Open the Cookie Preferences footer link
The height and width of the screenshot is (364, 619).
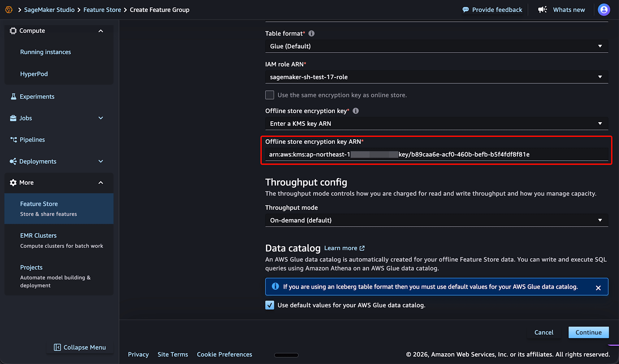click(224, 354)
